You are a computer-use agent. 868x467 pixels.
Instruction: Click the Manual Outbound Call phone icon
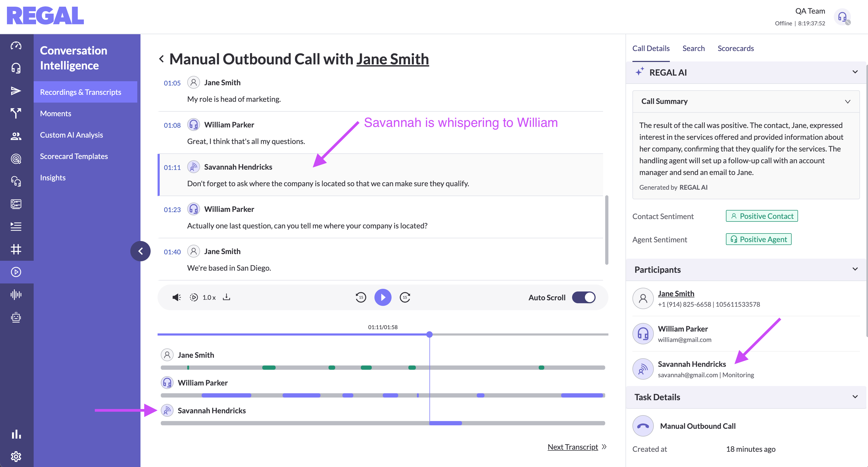[x=643, y=426]
